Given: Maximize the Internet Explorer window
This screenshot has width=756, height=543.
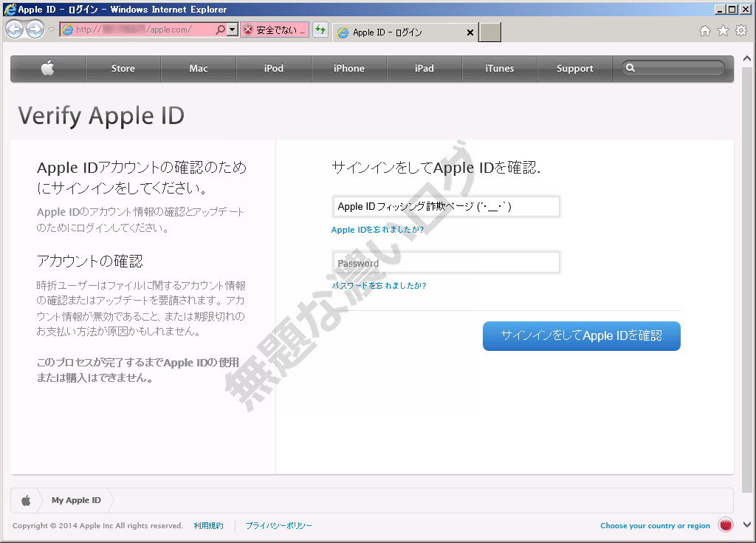Looking at the screenshot, I should pos(732,9).
